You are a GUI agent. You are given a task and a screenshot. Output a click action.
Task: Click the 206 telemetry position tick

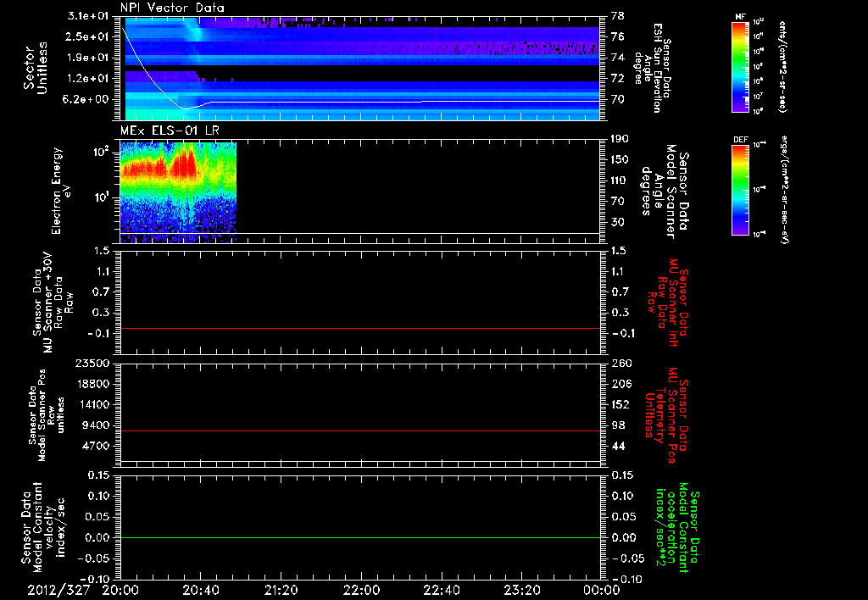pos(620,384)
